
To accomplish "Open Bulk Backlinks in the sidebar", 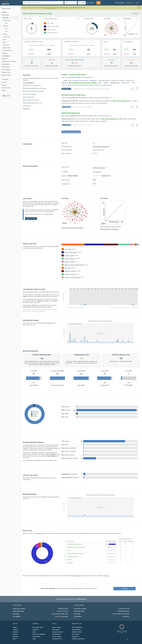I will pos(6,56).
